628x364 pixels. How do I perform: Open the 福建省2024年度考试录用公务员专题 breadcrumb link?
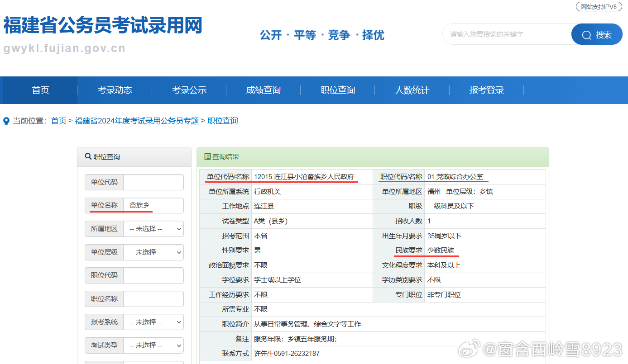(x=137, y=121)
